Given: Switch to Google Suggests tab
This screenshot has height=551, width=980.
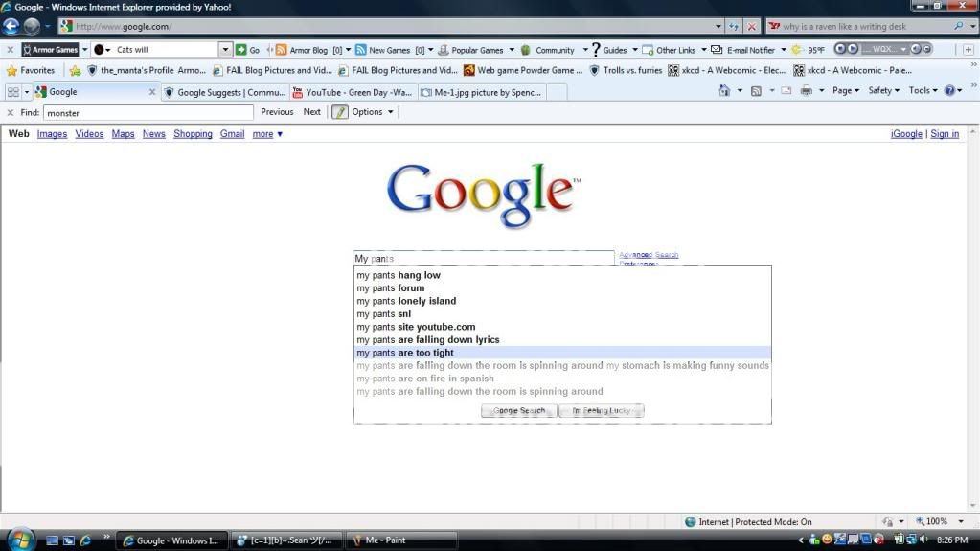Looking at the screenshot, I should (x=225, y=92).
